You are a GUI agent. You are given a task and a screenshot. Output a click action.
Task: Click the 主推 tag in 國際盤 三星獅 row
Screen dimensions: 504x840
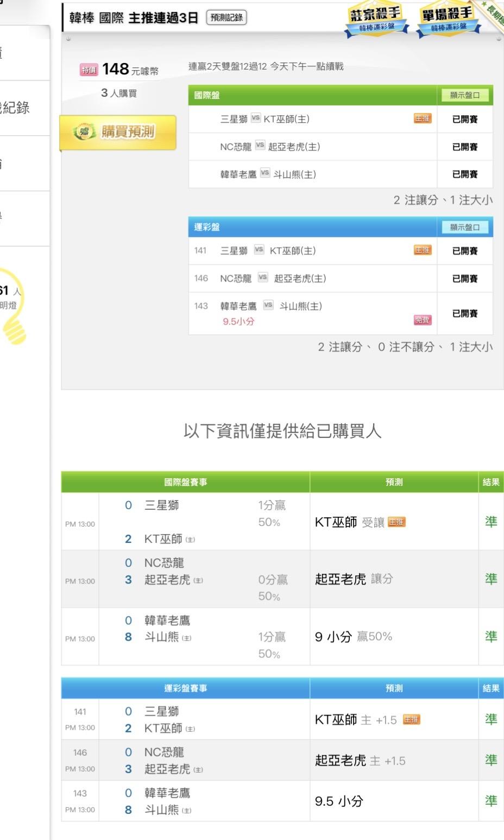pyautogui.click(x=423, y=118)
